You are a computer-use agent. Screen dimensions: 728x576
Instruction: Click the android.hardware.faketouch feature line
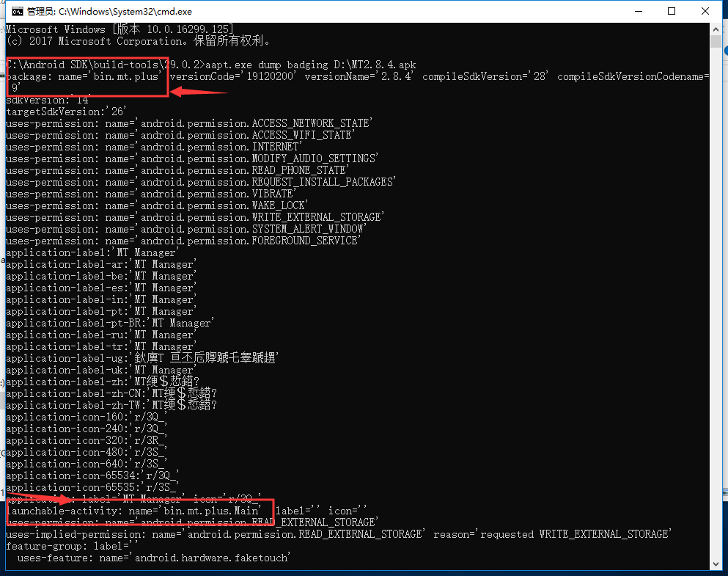coord(154,558)
